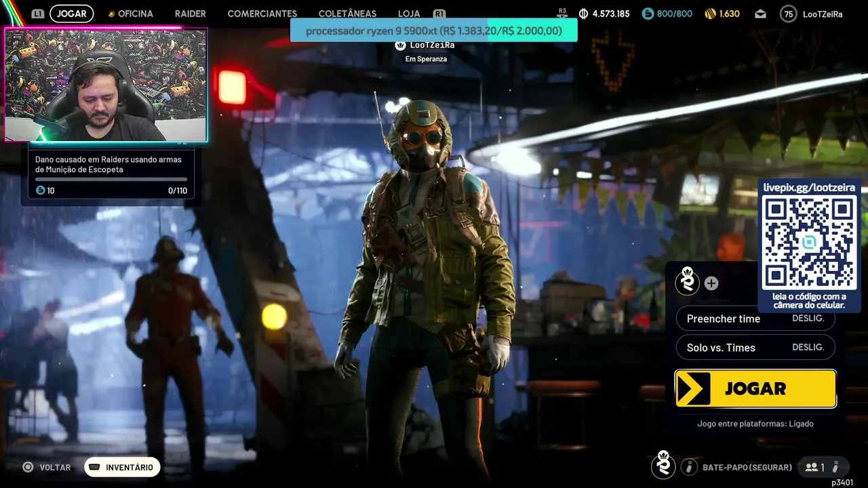Image resolution: width=868 pixels, height=488 pixels.
Task: Toggle the Solo vs. Times option
Action: (755, 348)
